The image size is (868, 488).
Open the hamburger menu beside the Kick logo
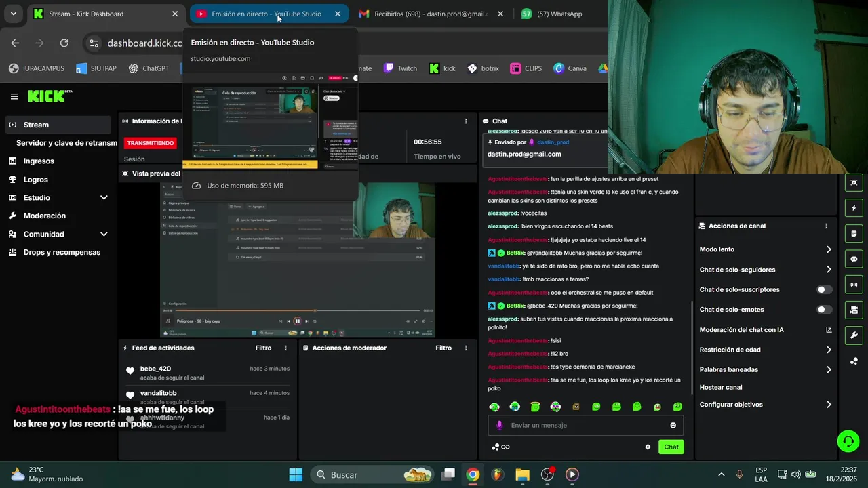coord(14,96)
